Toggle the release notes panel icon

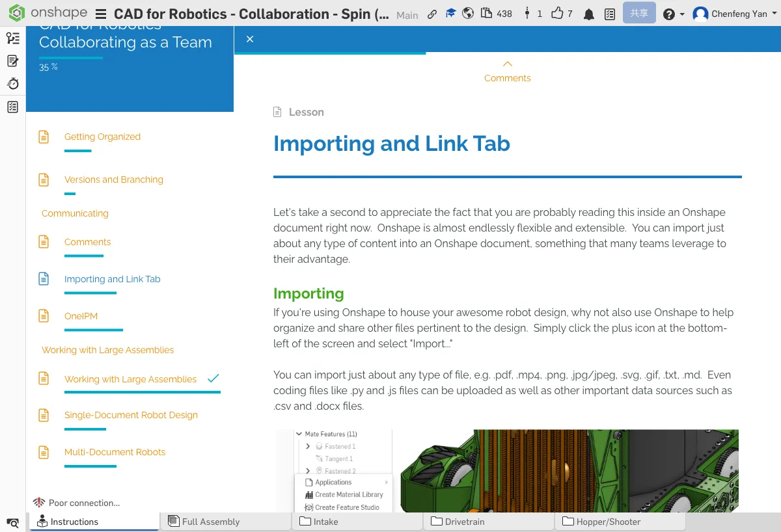(12, 61)
